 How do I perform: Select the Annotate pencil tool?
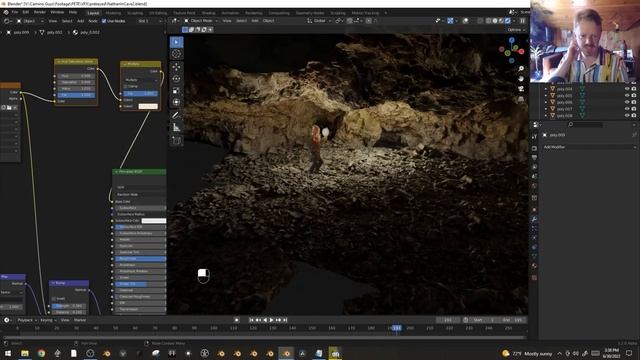click(x=176, y=115)
